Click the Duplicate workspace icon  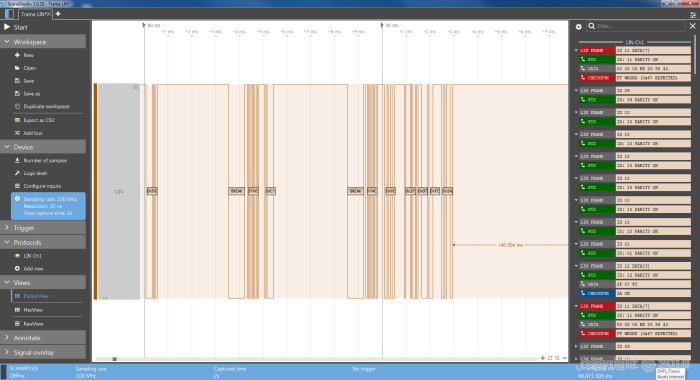point(17,106)
